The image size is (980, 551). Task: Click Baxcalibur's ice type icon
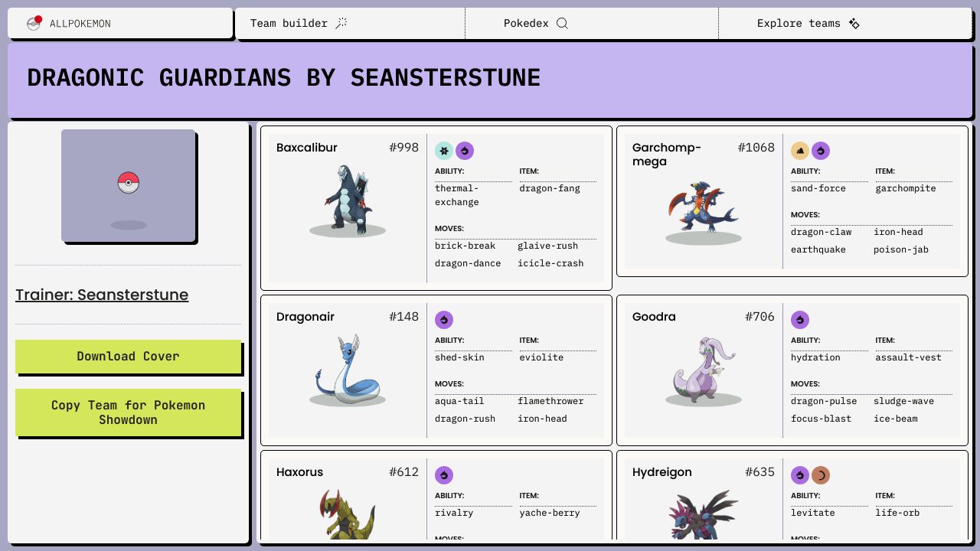tap(444, 151)
